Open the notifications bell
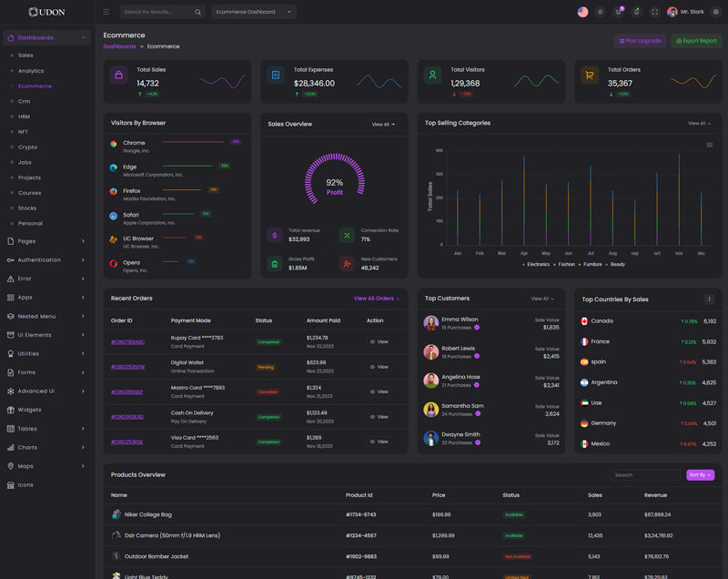The image size is (728, 579). coord(636,12)
